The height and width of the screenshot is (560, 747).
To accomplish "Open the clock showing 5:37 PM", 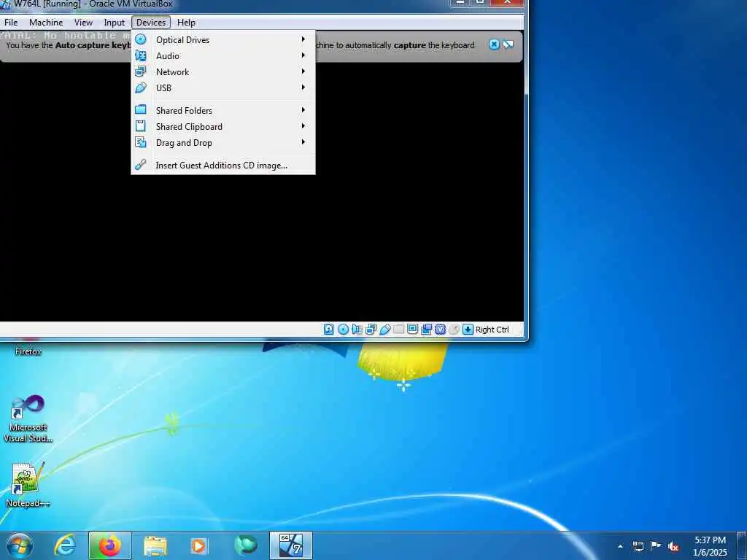I will click(710, 546).
